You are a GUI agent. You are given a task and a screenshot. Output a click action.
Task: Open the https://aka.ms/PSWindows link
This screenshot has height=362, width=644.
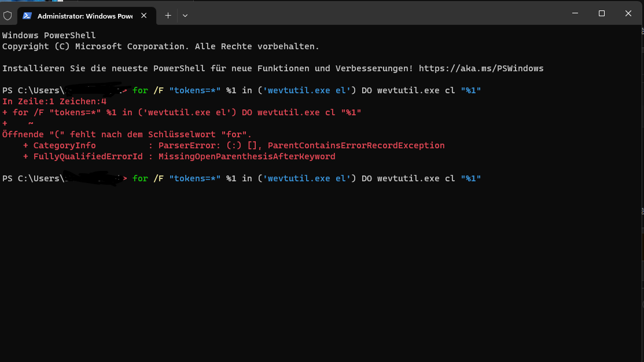tap(481, 68)
